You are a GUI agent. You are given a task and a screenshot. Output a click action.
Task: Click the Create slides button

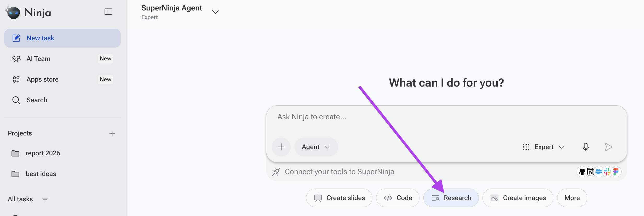339,198
